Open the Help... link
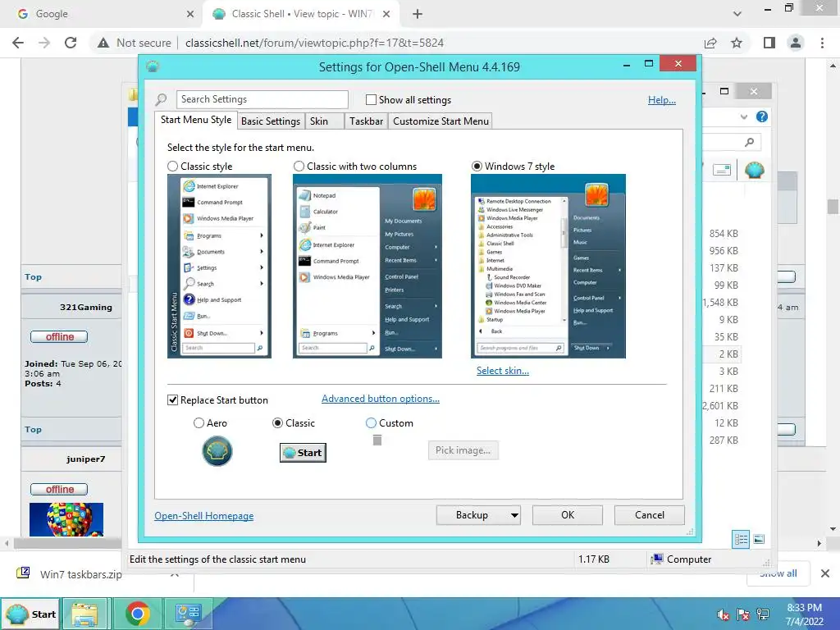This screenshot has width=840, height=630. [x=662, y=100]
